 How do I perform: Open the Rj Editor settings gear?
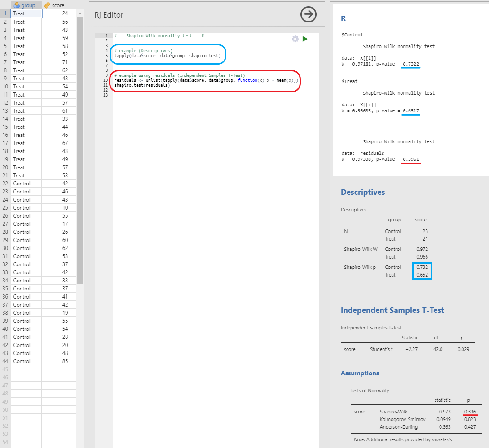[295, 39]
